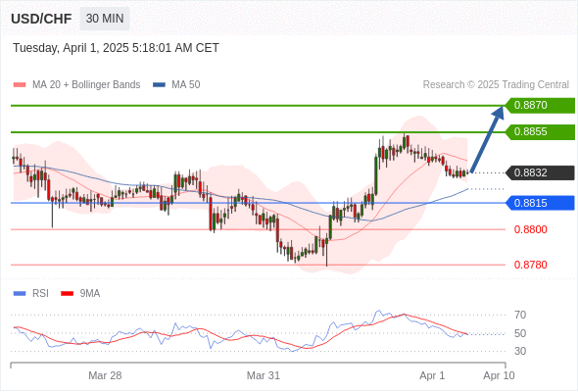Open the Research © 2025 Trading Central link
Screen dimensions: 578x392
(496, 85)
